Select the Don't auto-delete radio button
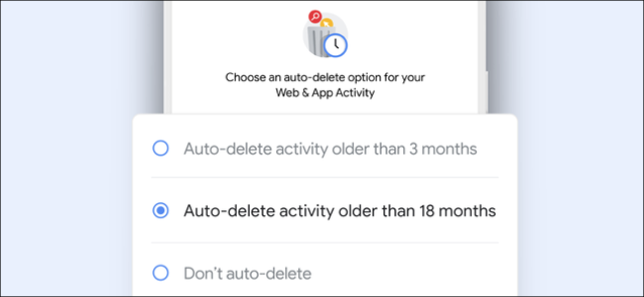Screen dimensions: 644x297 pyautogui.click(x=160, y=273)
